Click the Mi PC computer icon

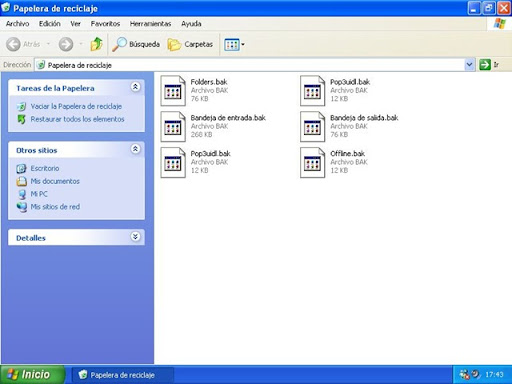[x=22, y=194]
